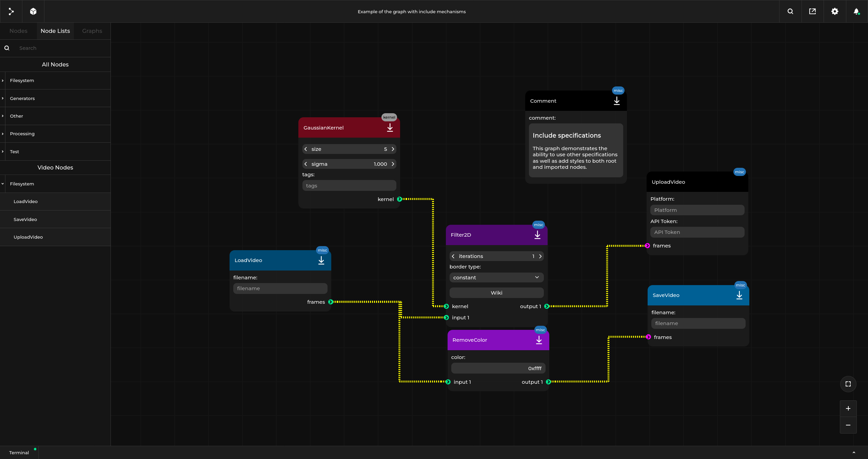868x459 pixels.
Task: Zoom out with the minus button
Action: (x=848, y=425)
